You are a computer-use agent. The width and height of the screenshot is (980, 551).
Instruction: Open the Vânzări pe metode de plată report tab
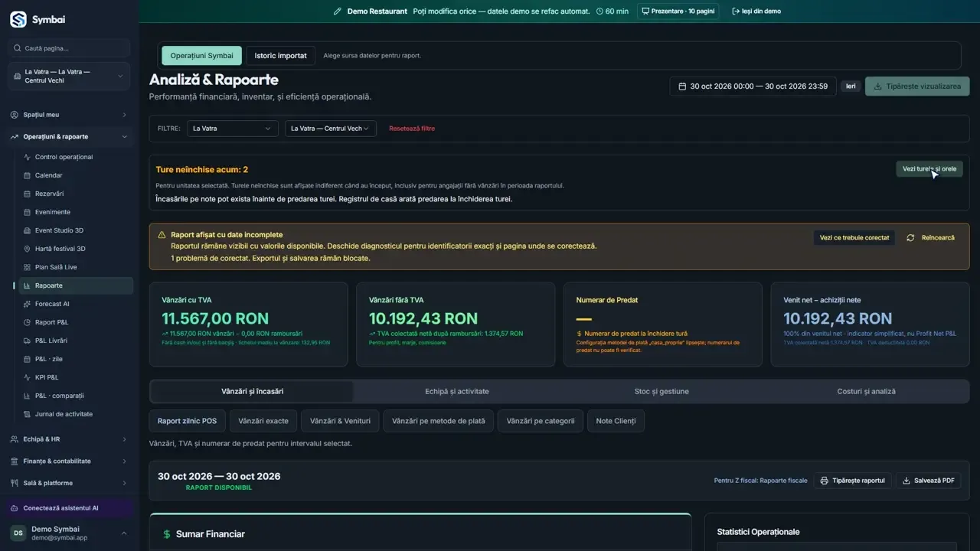pos(439,421)
